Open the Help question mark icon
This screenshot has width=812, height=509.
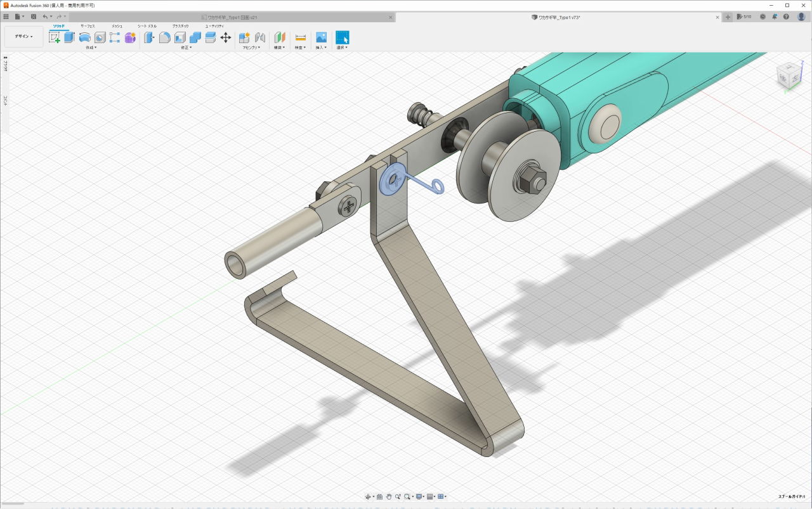787,17
